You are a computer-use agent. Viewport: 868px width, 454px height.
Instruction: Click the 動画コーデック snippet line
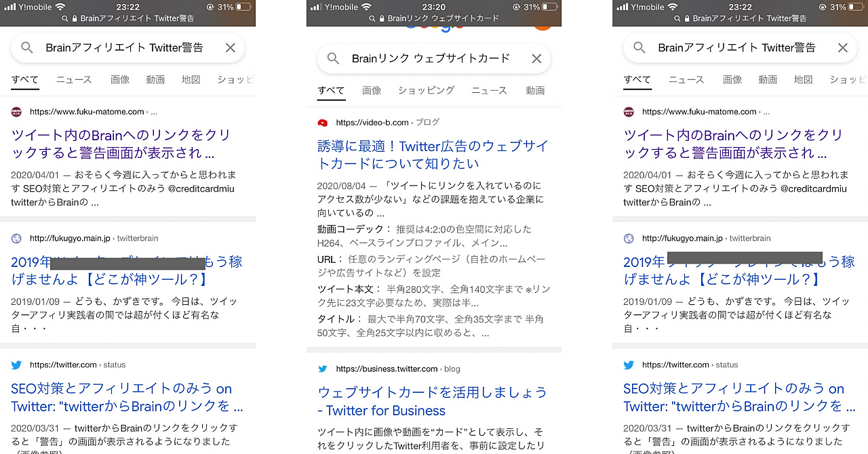[x=425, y=236]
